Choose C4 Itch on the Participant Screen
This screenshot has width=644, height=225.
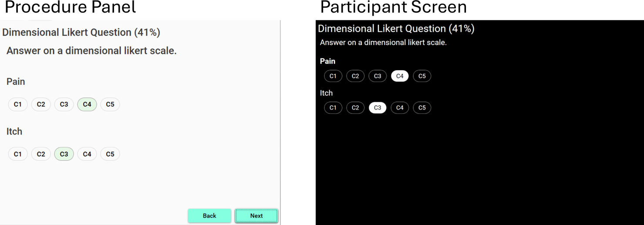(x=400, y=108)
